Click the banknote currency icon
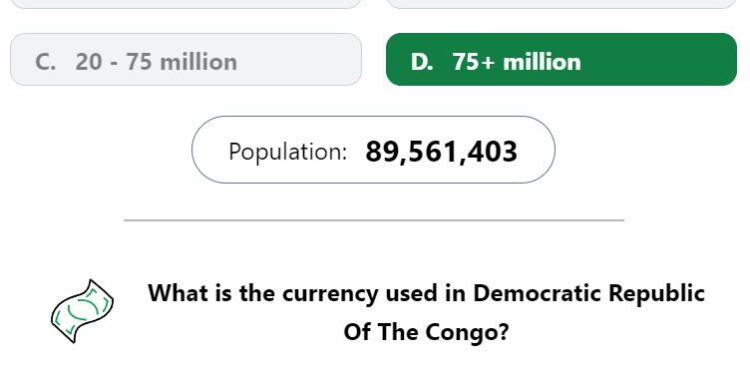Screen dimensions: 750x375 coord(82,311)
